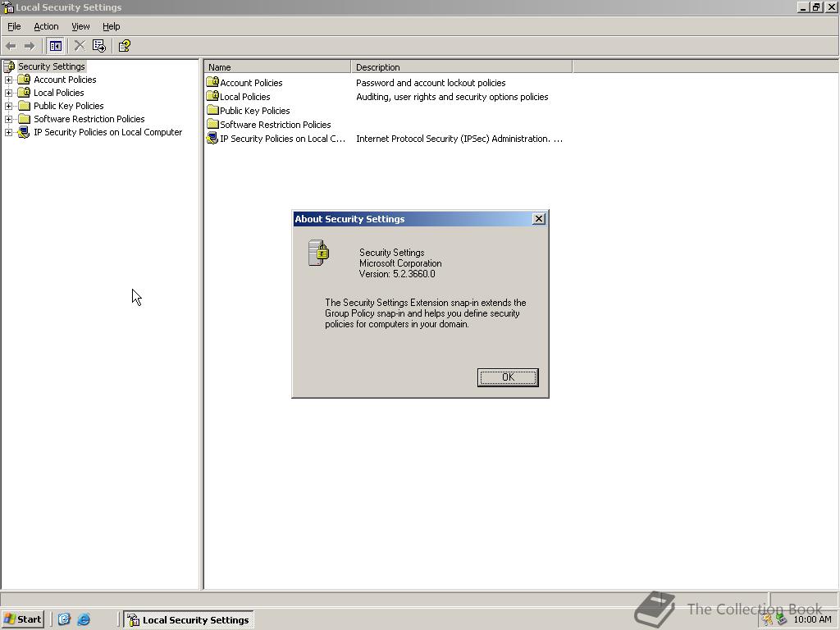
Task: Click the Software Restriction Policies icon in list
Action: point(212,124)
